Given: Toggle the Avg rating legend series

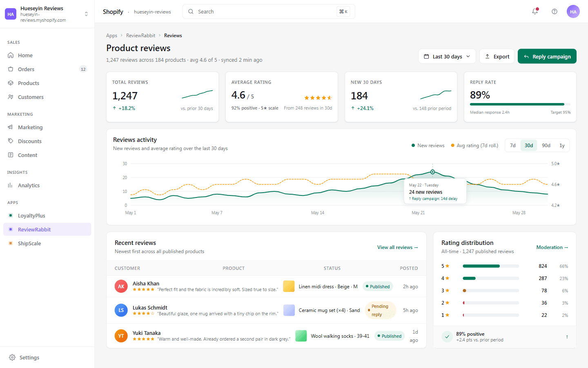Looking at the screenshot, I should [x=474, y=146].
